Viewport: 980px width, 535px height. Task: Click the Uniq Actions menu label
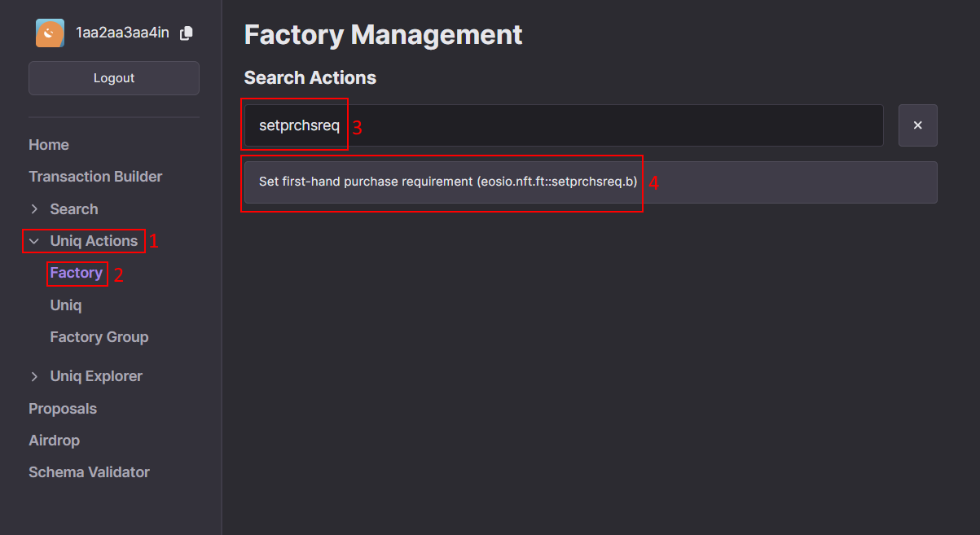click(94, 241)
